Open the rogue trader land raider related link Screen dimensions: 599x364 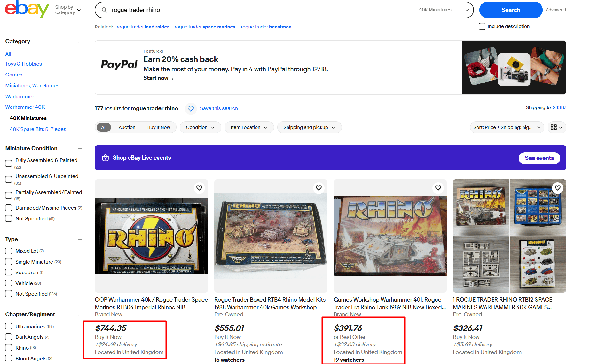[x=143, y=27]
